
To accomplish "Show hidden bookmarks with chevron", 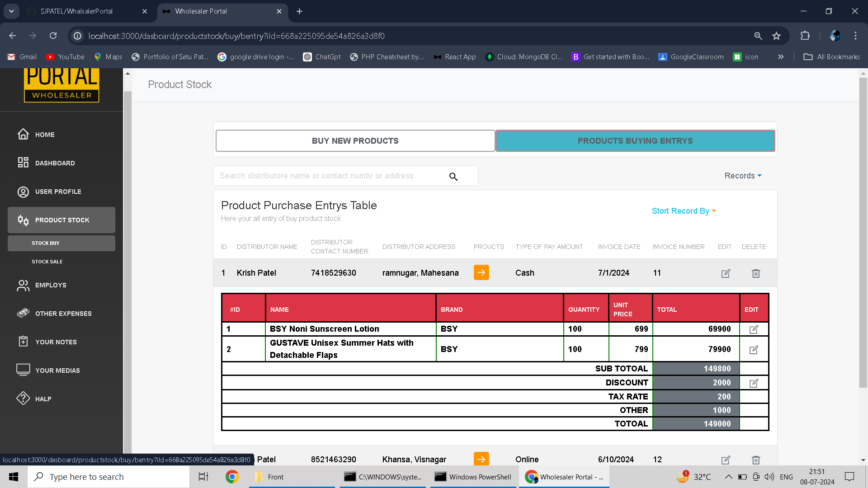I will pos(780,57).
